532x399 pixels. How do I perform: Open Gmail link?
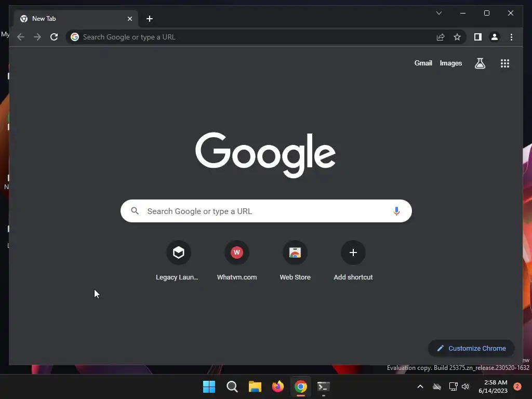point(423,63)
